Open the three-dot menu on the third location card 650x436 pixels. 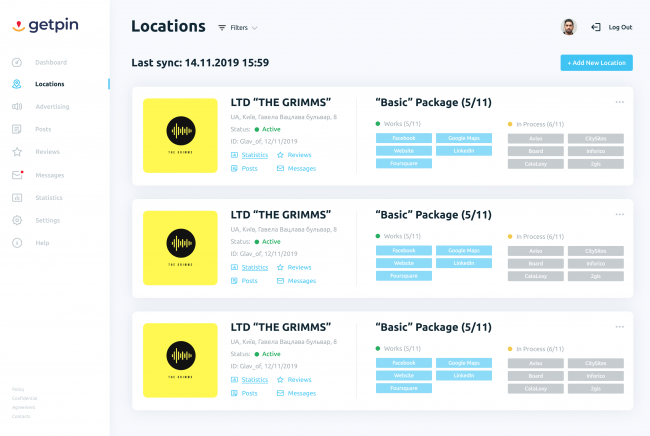tap(620, 326)
